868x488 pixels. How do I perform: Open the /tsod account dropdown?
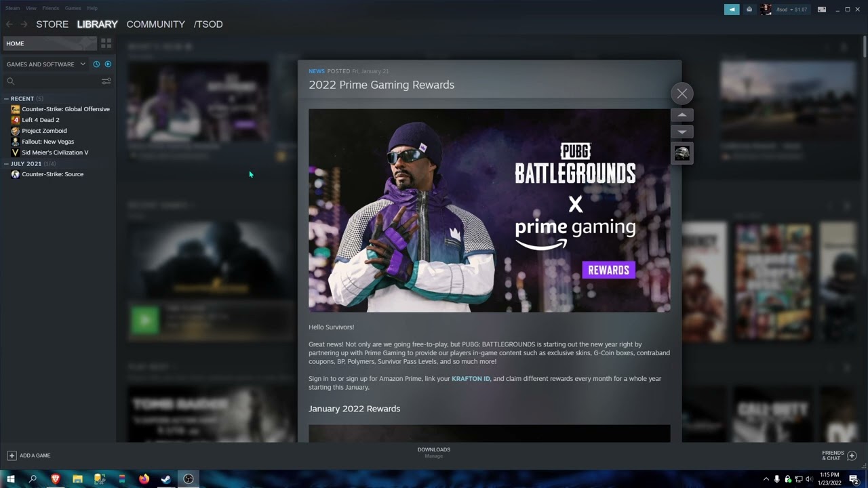pyautogui.click(x=791, y=9)
